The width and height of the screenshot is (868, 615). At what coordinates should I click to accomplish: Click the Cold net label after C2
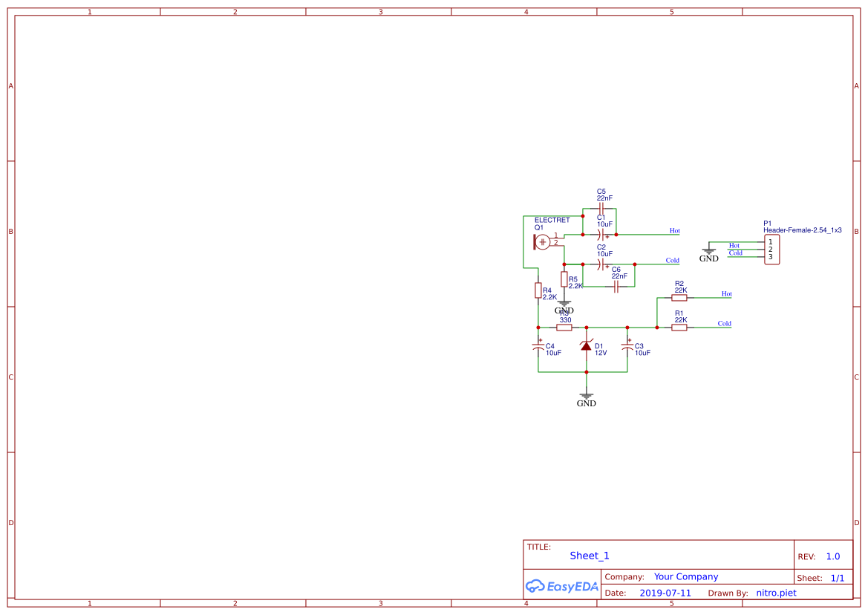pyautogui.click(x=672, y=260)
